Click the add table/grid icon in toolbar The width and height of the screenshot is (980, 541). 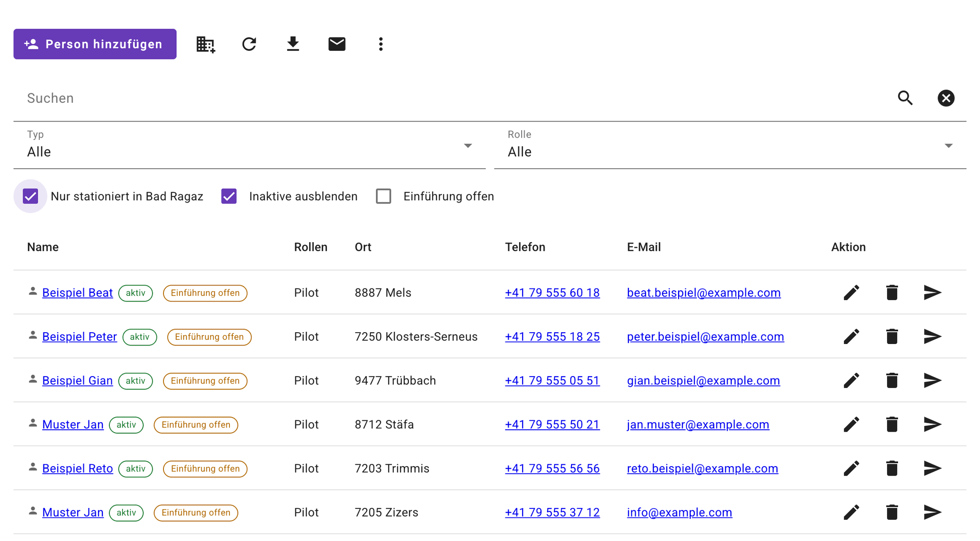[205, 44]
